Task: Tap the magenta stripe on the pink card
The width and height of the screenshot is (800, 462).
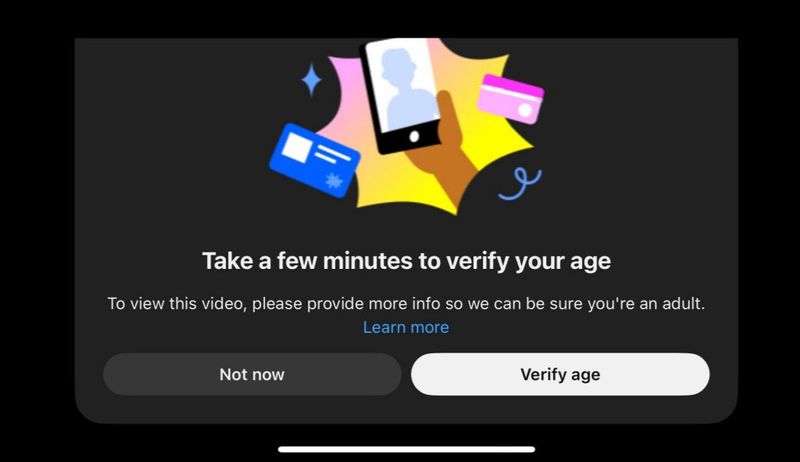Action: click(x=512, y=87)
